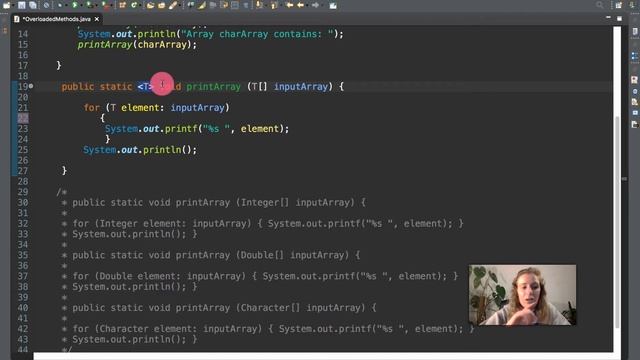
Task: Navigate Forward with gray arrow icon
Action: 315,5
